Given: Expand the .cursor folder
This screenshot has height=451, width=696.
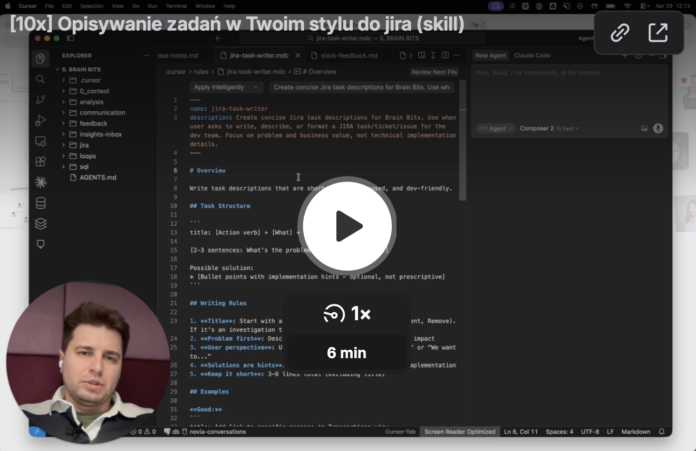Looking at the screenshot, I should click(90, 80).
